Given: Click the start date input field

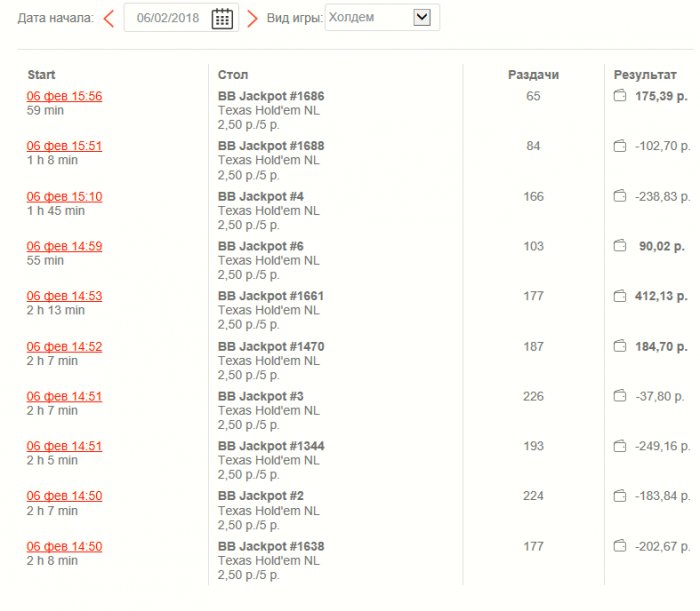Looking at the screenshot, I should pos(167,18).
